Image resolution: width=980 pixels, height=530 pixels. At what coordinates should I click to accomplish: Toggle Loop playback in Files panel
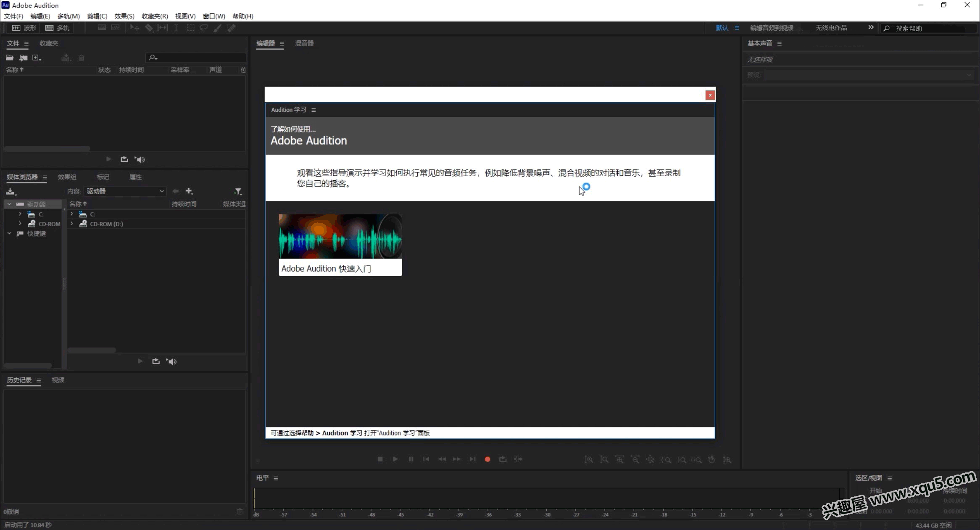click(x=124, y=159)
